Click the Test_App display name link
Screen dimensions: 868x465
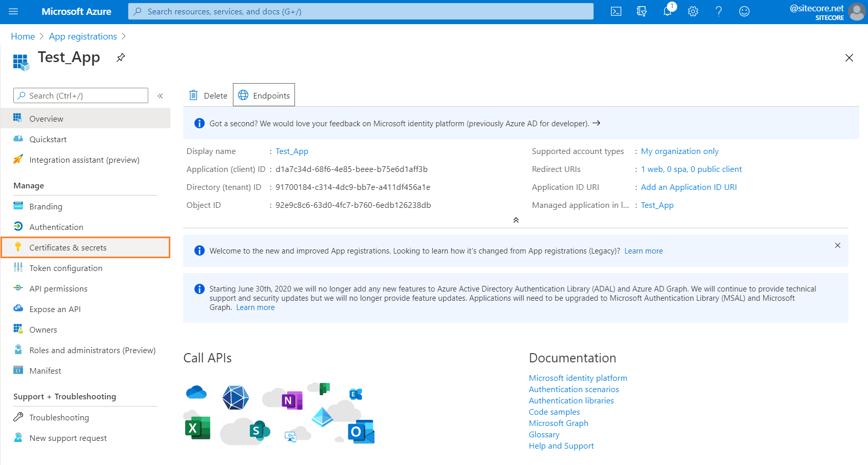coord(292,151)
